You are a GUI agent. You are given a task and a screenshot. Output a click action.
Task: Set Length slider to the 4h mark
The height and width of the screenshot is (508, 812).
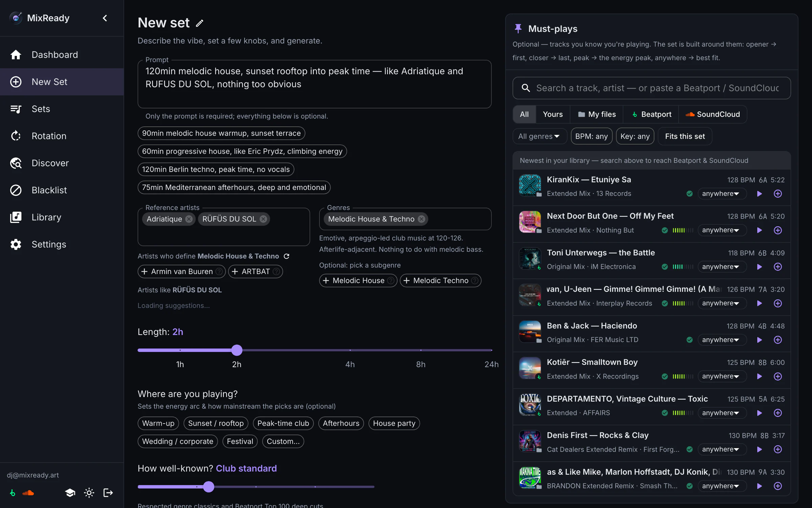click(350, 350)
